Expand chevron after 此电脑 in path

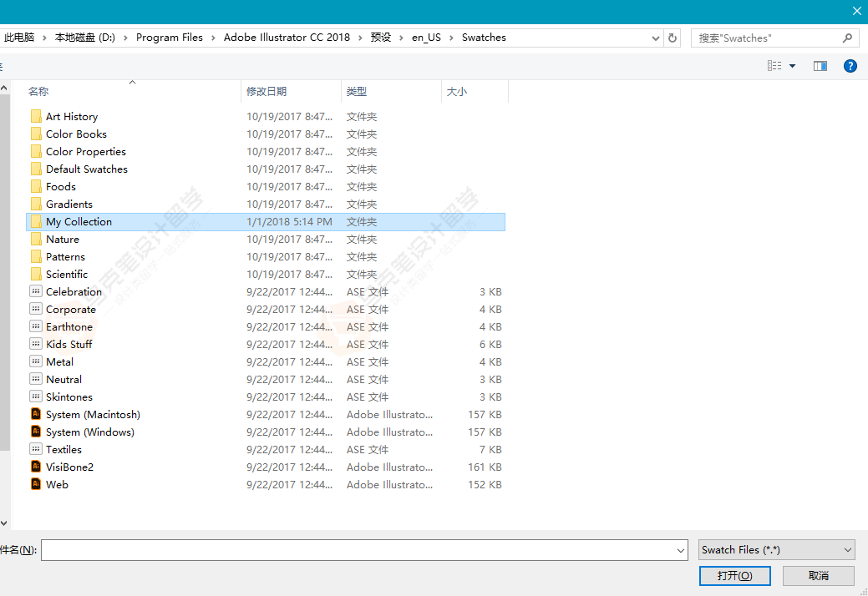pos(44,38)
